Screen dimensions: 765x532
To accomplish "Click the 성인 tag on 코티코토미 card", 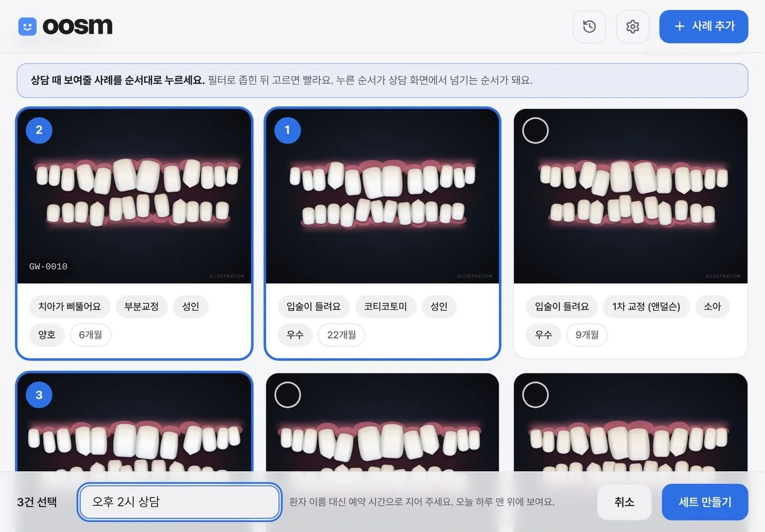I will [439, 306].
